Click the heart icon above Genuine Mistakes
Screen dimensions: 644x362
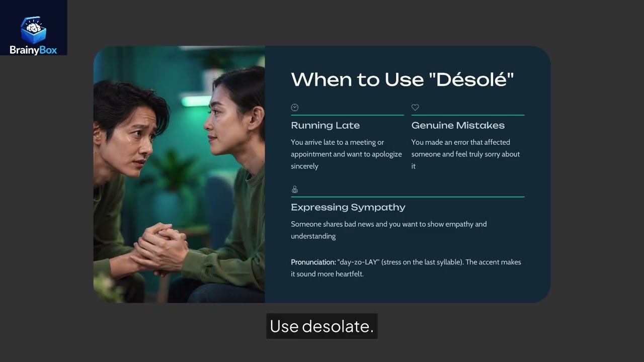coord(415,107)
